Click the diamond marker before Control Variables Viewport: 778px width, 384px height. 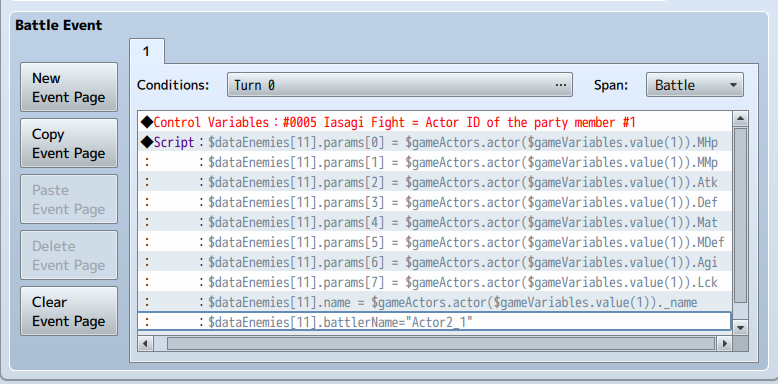coord(147,122)
